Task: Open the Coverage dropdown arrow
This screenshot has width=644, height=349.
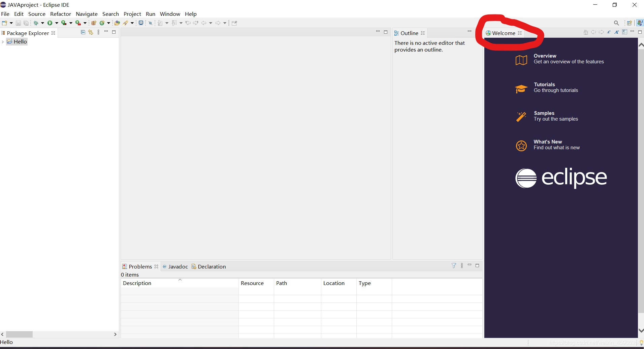Action: (x=71, y=23)
